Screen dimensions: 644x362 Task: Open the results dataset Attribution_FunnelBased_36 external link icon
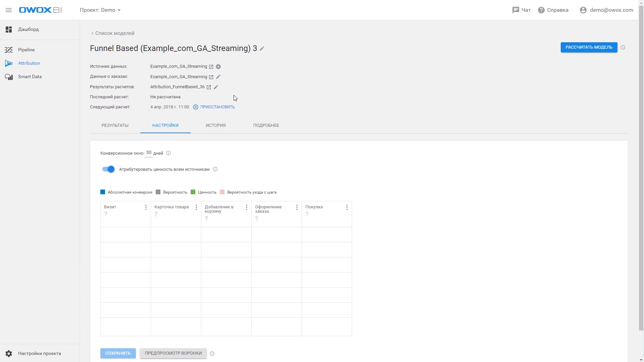[209, 87]
